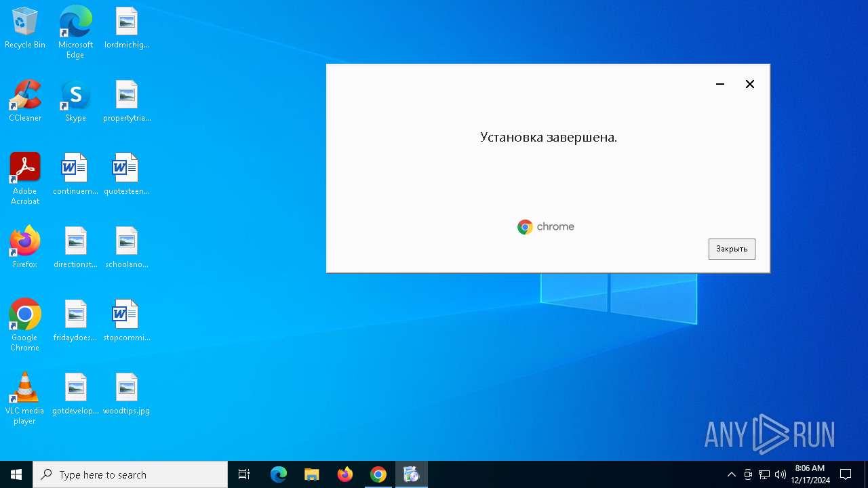Select the directionst... image file
Screen dimensions: 868x488
[75, 248]
